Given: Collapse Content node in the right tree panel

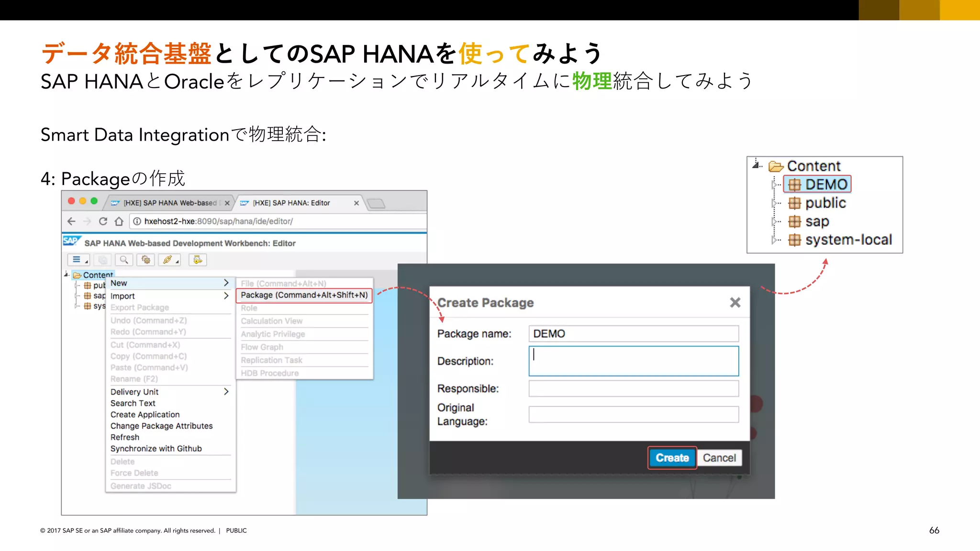Looking at the screenshot, I should click(x=756, y=165).
